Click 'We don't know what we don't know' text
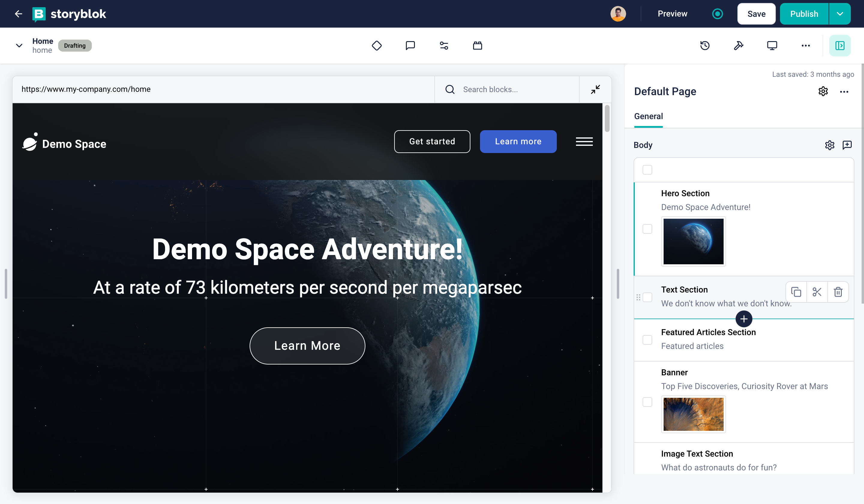This screenshot has width=864, height=504. [726, 303]
